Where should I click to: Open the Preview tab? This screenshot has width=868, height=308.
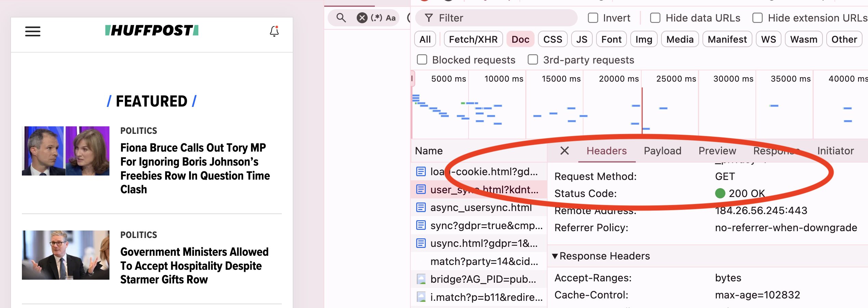pos(717,151)
